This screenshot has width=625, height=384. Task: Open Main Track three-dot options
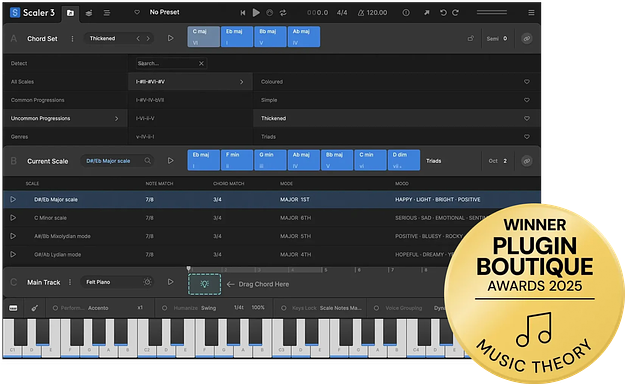(70, 282)
